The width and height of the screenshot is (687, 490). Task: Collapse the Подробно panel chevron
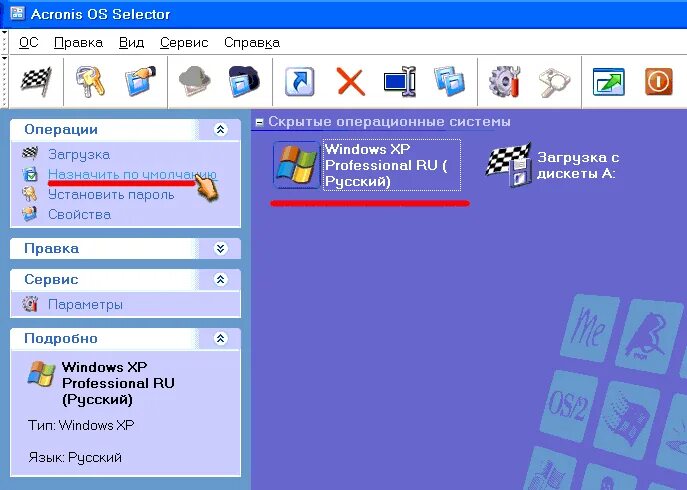[220, 338]
